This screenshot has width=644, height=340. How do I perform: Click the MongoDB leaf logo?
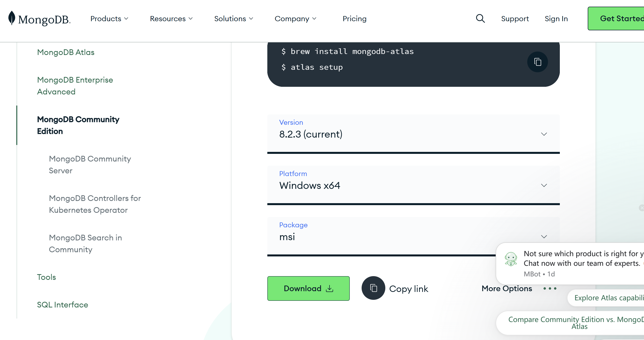coord(12,18)
